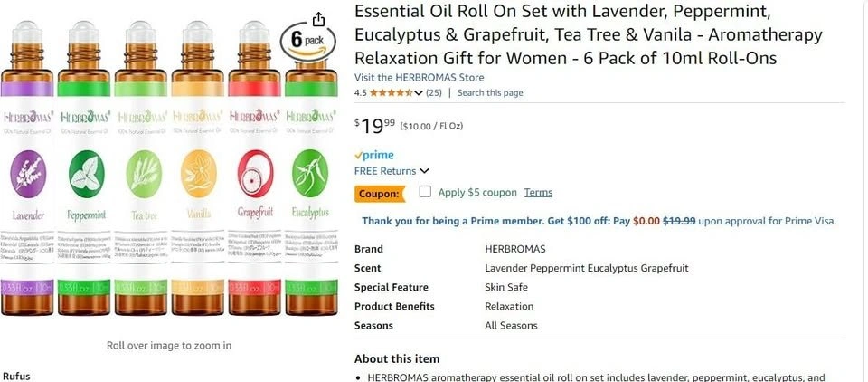Click the yellow Vanilla flower icon
Viewport: 868px width, 382px height.
199,174
